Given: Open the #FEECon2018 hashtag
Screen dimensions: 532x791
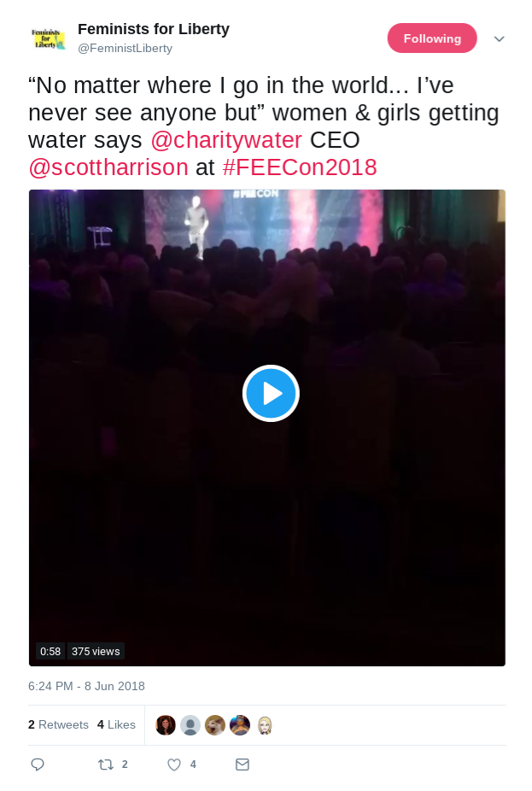Looking at the screenshot, I should 300,167.
